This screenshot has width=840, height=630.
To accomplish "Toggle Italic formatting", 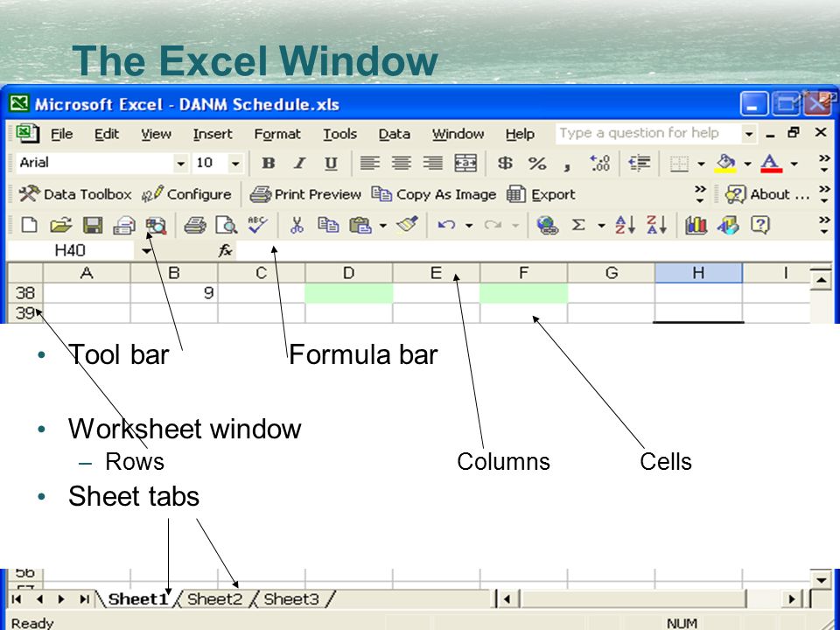I will (x=300, y=163).
